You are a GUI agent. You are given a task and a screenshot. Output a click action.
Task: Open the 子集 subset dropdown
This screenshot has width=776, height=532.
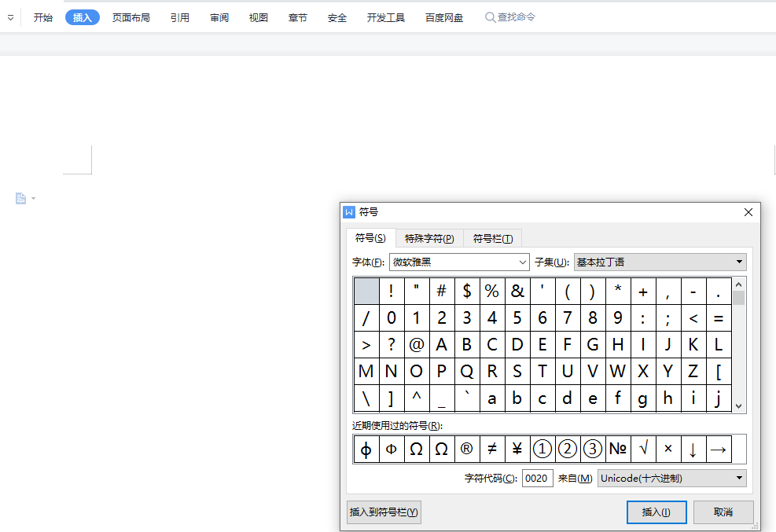739,262
